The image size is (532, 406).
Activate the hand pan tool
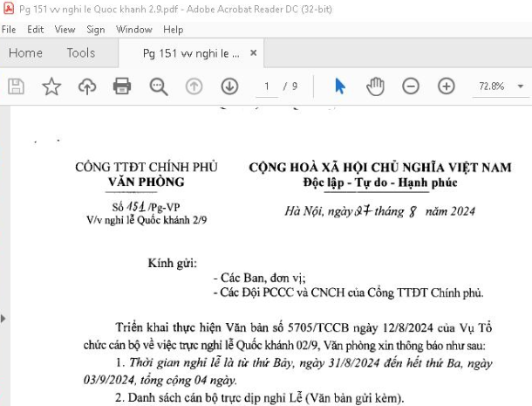375,86
